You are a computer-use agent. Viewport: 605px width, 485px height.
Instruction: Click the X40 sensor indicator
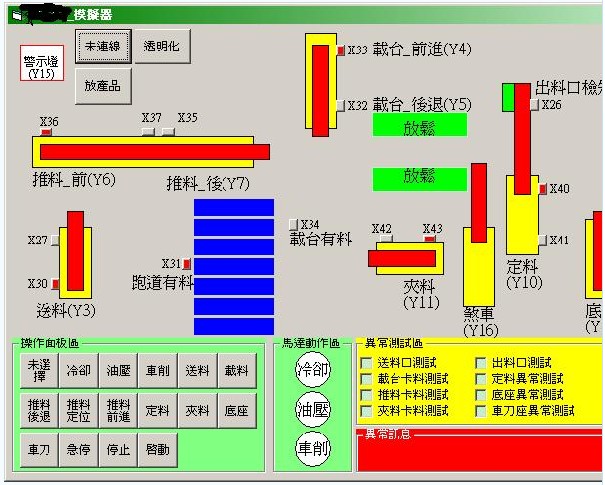click(x=543, y=188)
